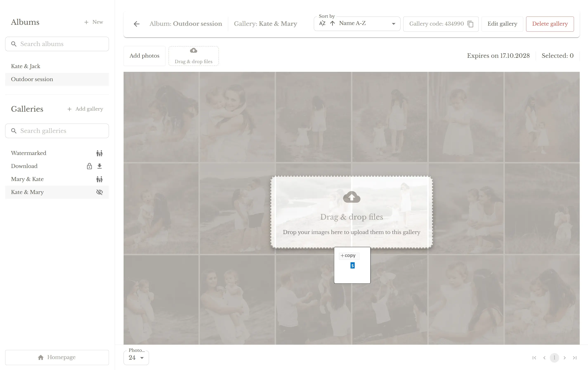This screenshot has width=588, height=370.
Task: Click the family icon next to Mary & Kate
Action: 99,179
